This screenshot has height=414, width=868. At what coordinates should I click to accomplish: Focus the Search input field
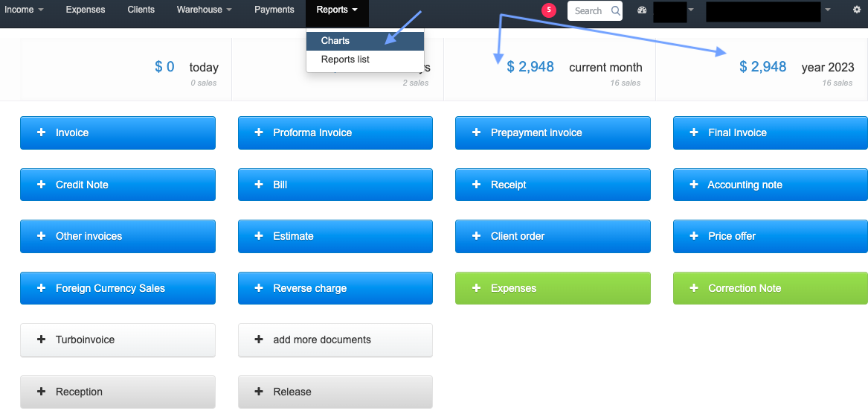(588, 10)
